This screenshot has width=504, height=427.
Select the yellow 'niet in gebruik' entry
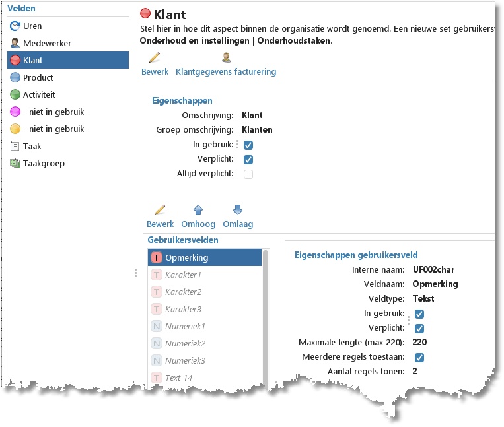point(68,129)
